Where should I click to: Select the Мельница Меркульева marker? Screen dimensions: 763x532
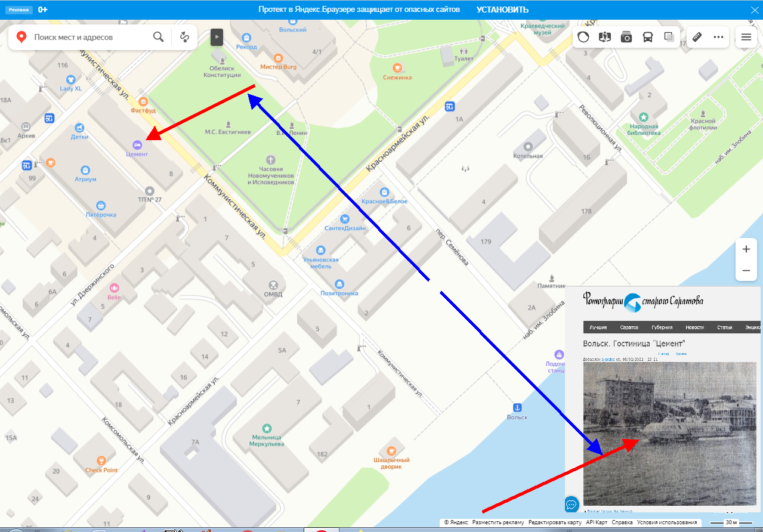tap(267, 428)
